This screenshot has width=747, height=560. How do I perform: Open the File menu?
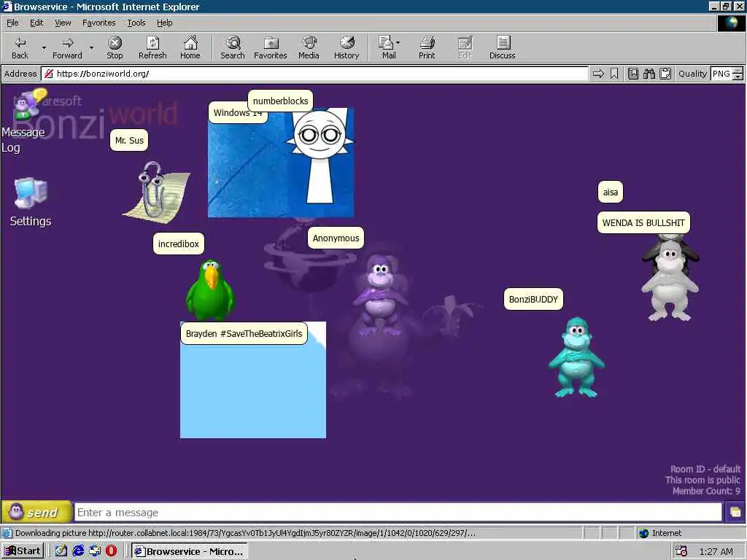12,23
